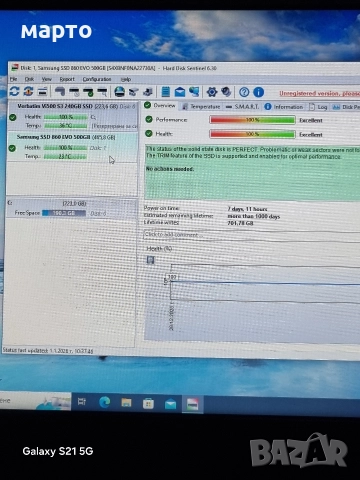Screen dimensions: 360x480
Task: Switch to the Temperature tab
Action: (201, 106)
